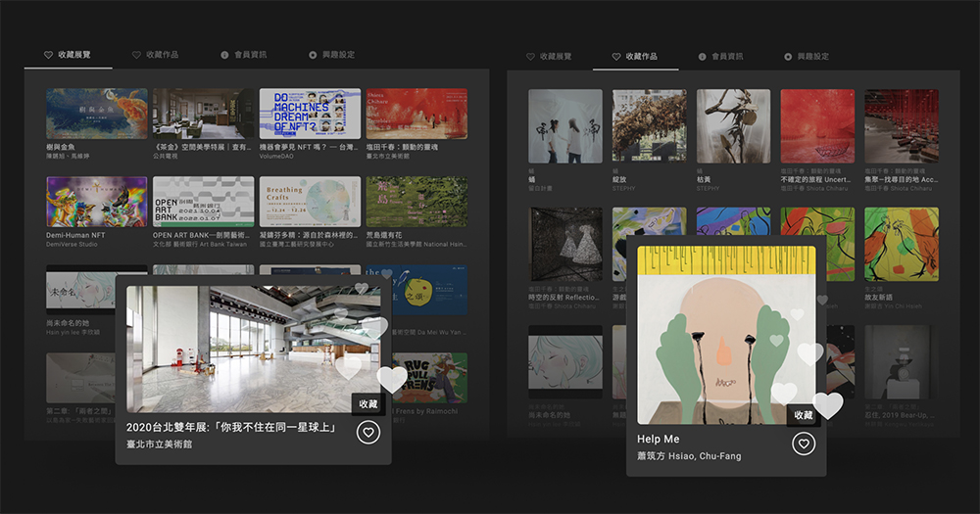
Task: Click heart button on 2020台北雙年展 card
Action: coord(367,433)
